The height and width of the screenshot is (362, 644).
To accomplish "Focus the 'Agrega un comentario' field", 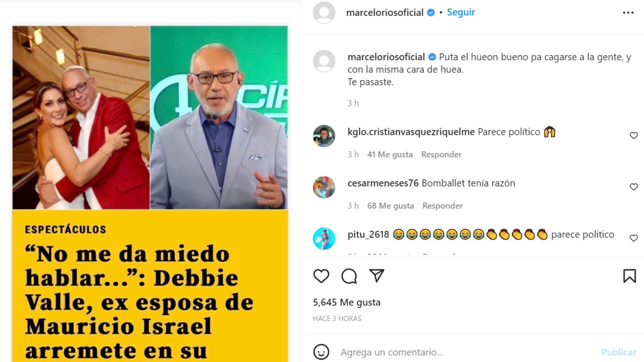I will pyautogui.click(x=466, y=352).
